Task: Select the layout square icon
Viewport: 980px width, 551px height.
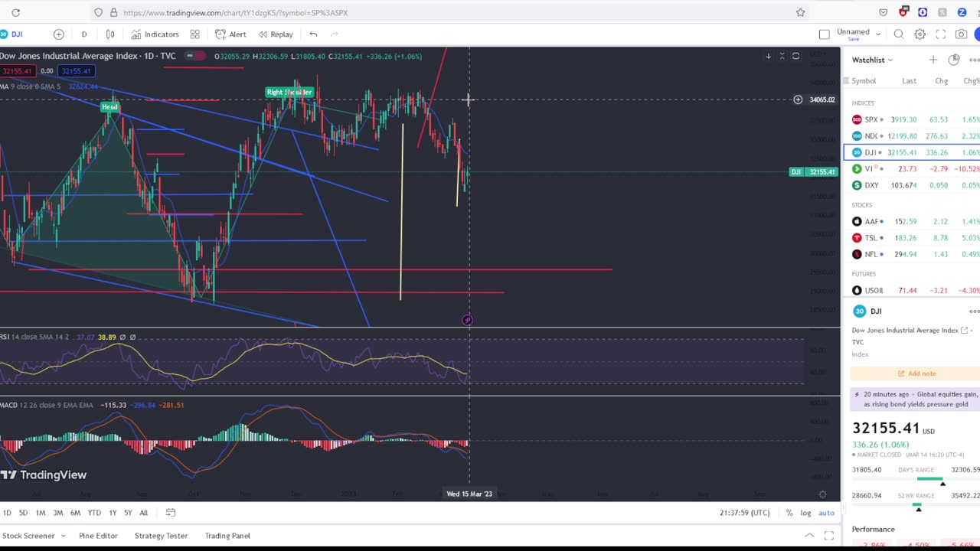Action: click(x=824, y=34)
